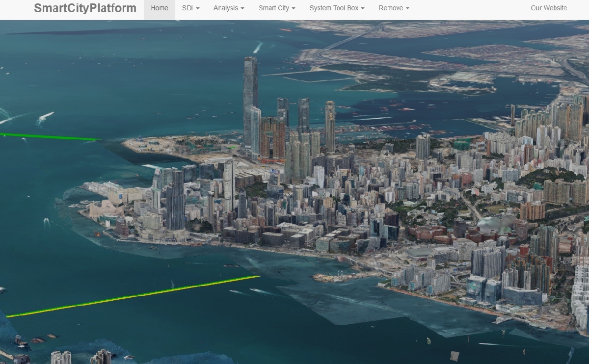Click the caret icon beside Smart City
The image size is (589, 364).
294,8
